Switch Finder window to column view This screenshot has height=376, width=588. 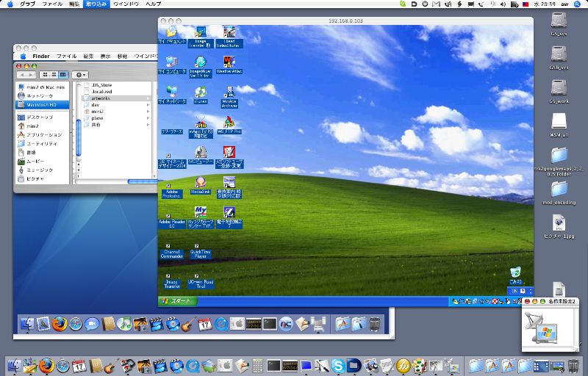point(63,75)
